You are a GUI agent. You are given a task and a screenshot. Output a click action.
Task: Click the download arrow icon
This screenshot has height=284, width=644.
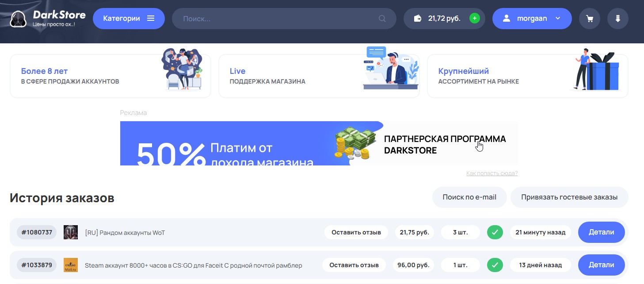(617, 19)
